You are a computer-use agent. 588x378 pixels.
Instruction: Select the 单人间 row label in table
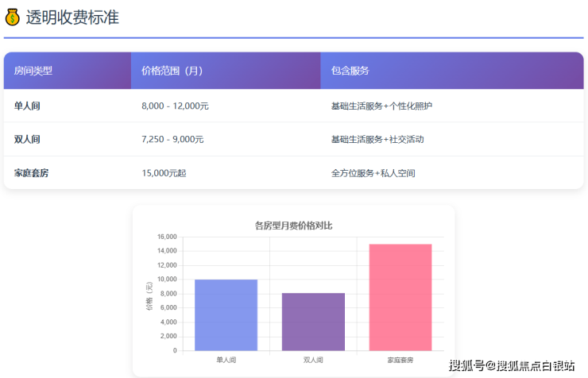point(27,106)
